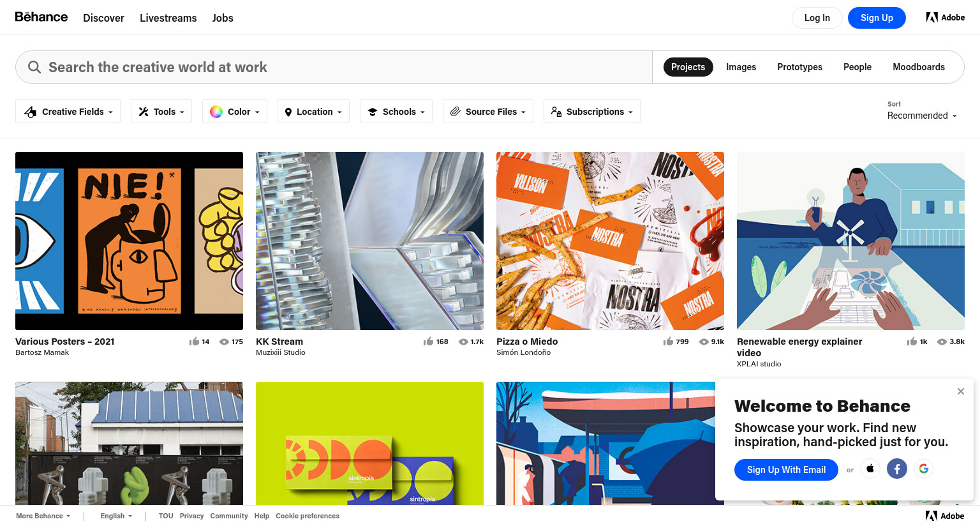The width and height of the screenshot is (980, 526).
Task: Open the KK Stream title link
Action: click(x=279, y=342)
